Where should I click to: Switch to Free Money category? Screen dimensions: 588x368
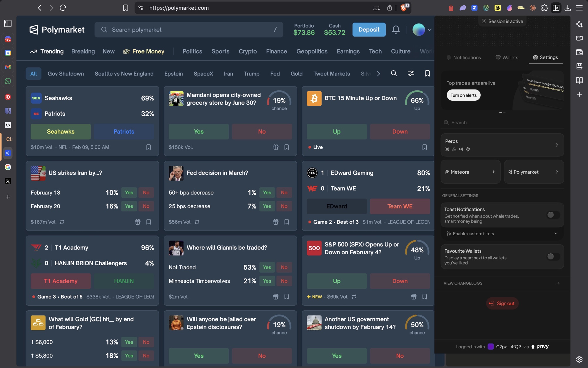click(x=143, y=51)
